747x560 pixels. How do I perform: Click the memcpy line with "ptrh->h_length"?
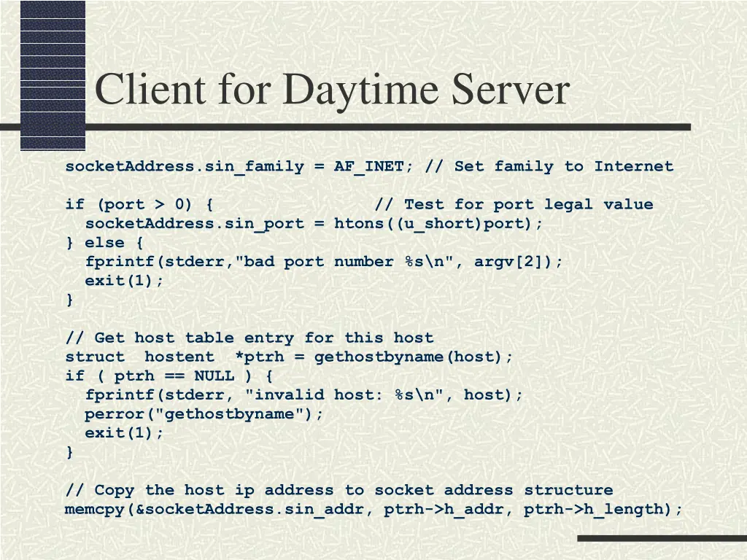pyautogui.click(x=373, y=510)
